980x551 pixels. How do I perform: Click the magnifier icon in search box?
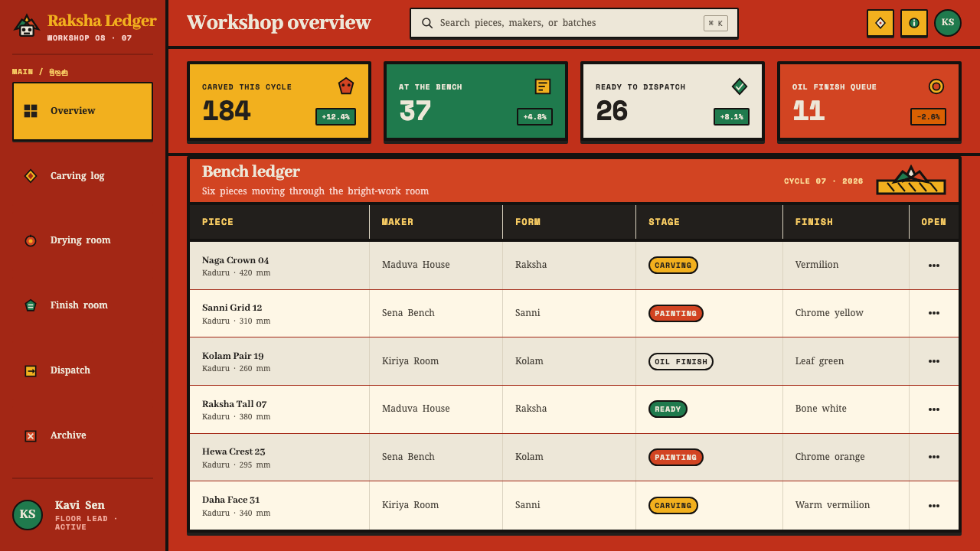[x=427, y=23]
